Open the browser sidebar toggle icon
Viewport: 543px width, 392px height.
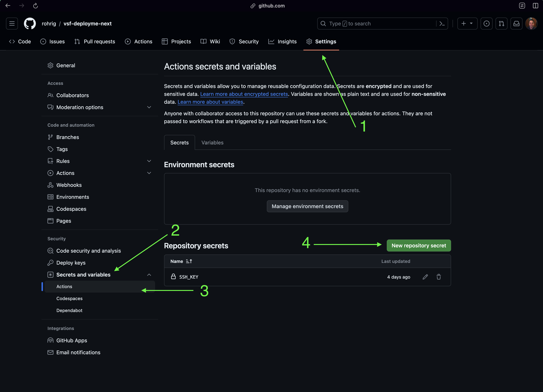click(536, 6)
